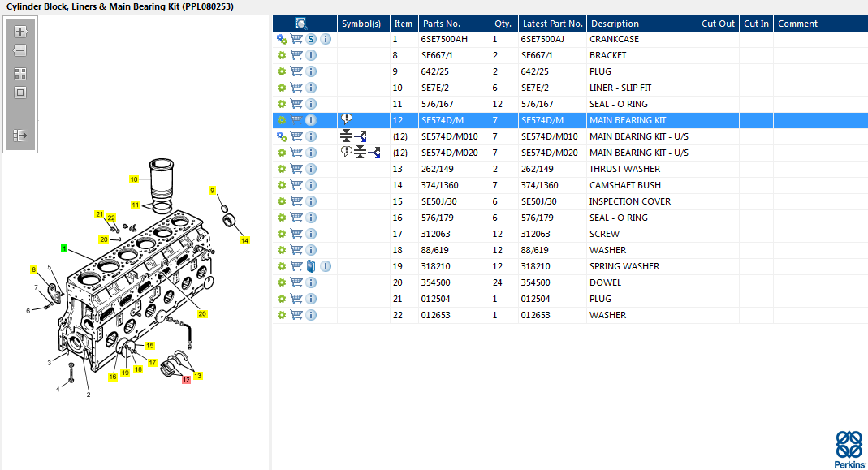Open info for SPRING WASHER 318210

click(x=326, y=266)
